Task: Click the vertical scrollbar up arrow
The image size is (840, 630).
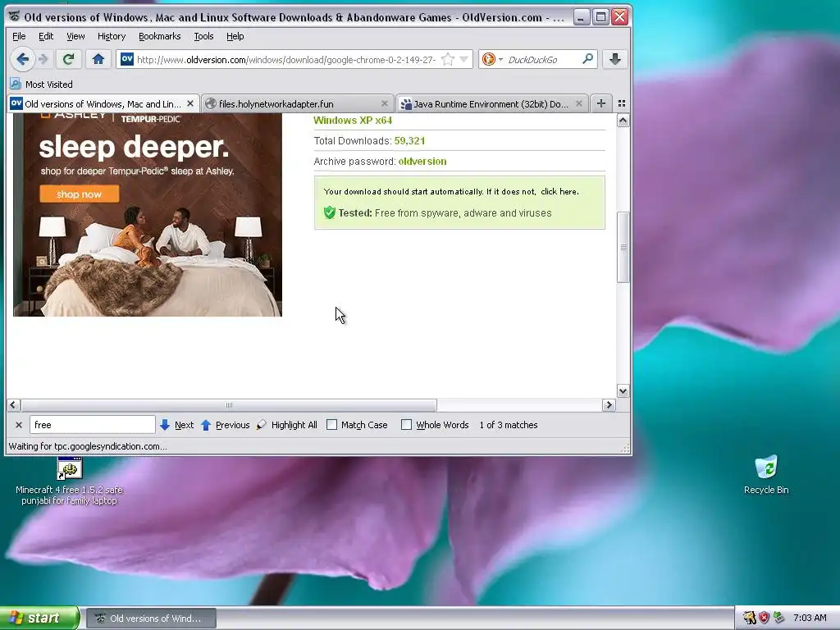Action: 623,121
